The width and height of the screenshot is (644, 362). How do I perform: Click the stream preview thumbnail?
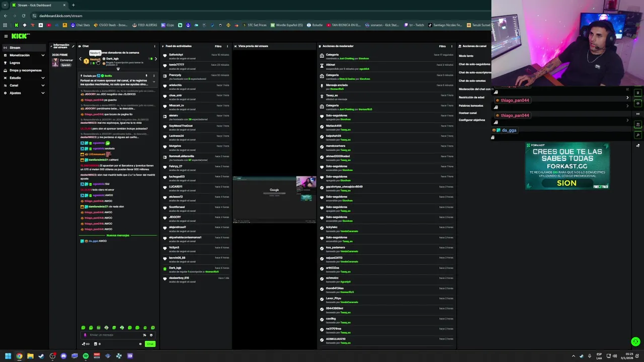274,199
